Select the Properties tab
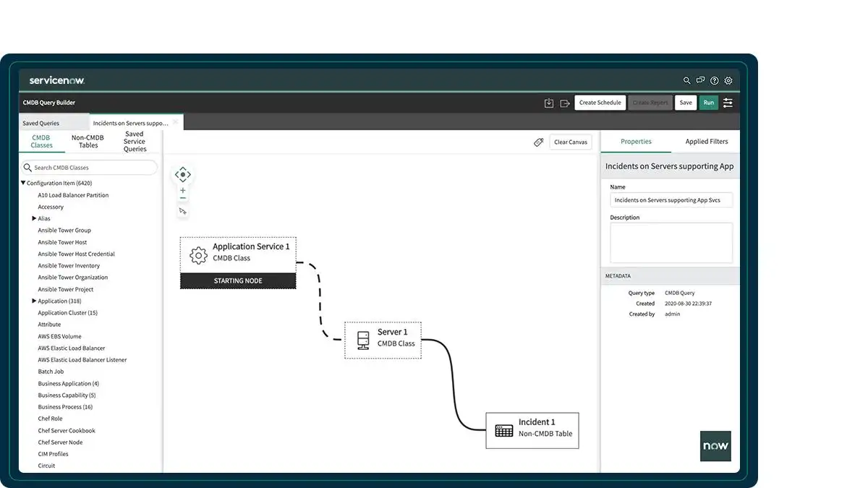 click(x=637, y=142)
